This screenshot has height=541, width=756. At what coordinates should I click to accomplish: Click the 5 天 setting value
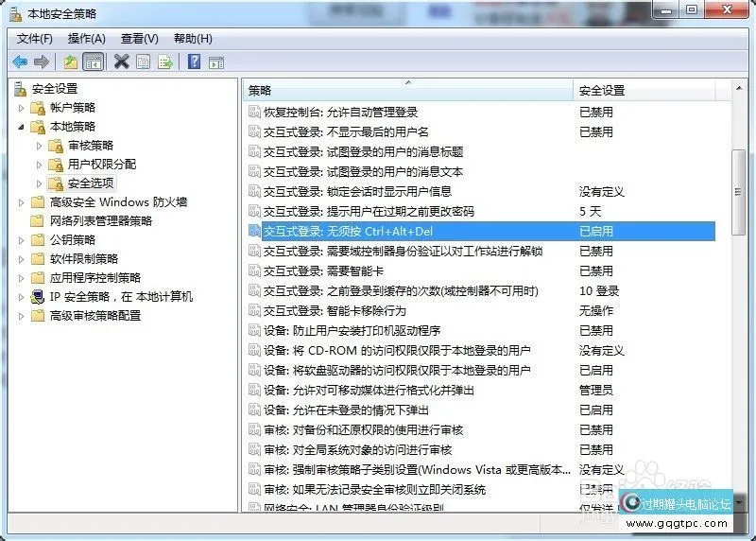[590, 211]
